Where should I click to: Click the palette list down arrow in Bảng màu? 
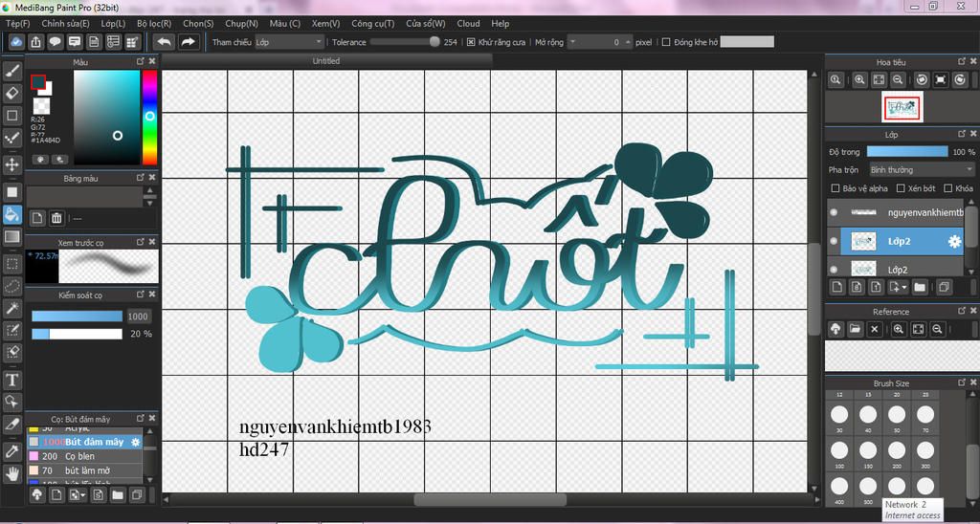(149, 203)
